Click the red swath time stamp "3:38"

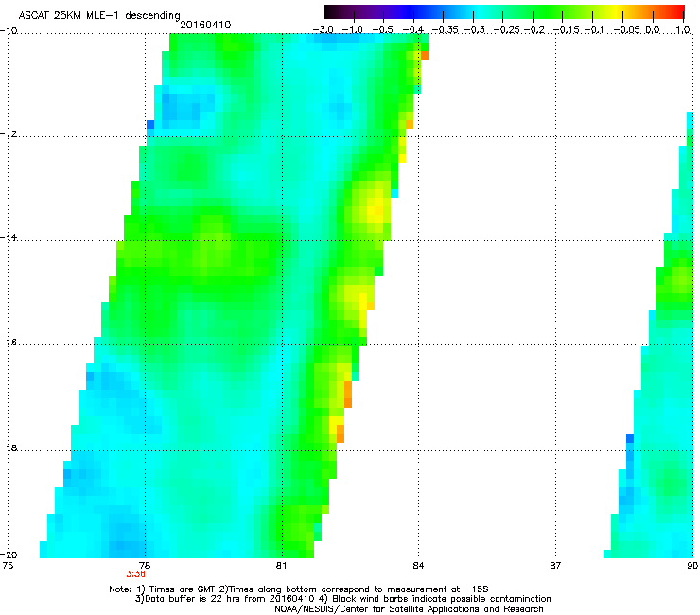pos(135,574)
